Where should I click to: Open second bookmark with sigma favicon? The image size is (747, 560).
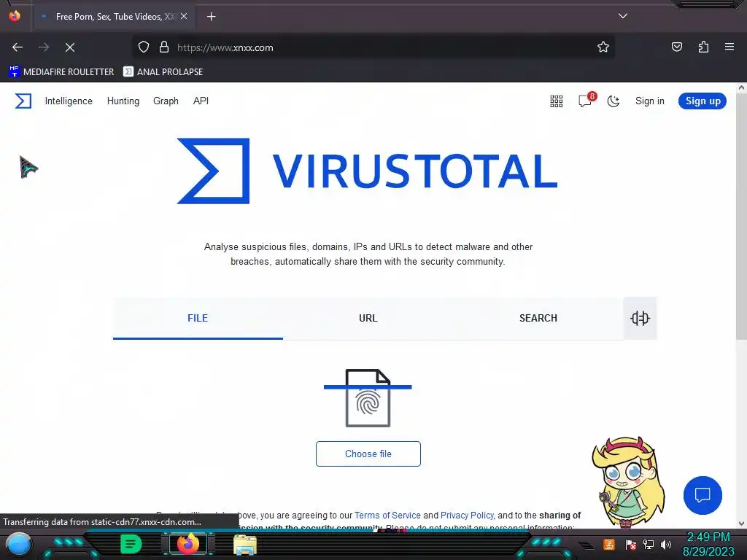pyautogui.click(x=163, y=72)
